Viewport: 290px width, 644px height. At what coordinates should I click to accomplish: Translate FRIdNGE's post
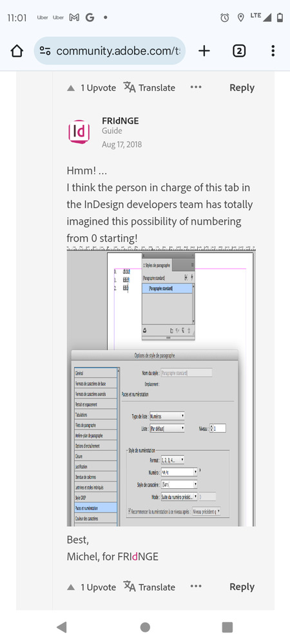tap(150, 587)
